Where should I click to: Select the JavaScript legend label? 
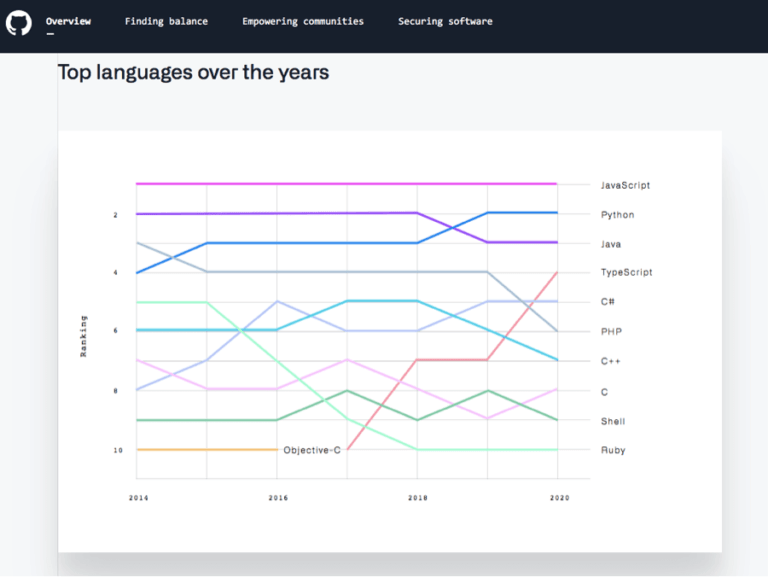(x=625, y=186)
